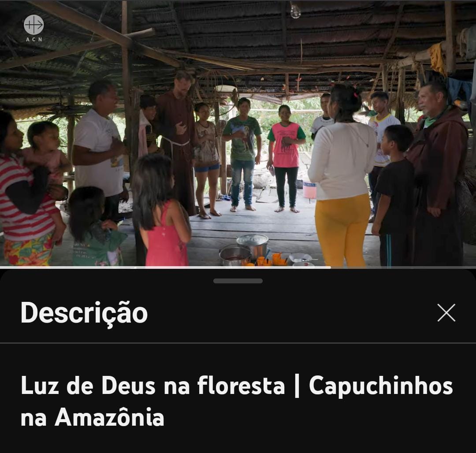Tap the cross arrow emblem in the ACN logo

point(33,25)
